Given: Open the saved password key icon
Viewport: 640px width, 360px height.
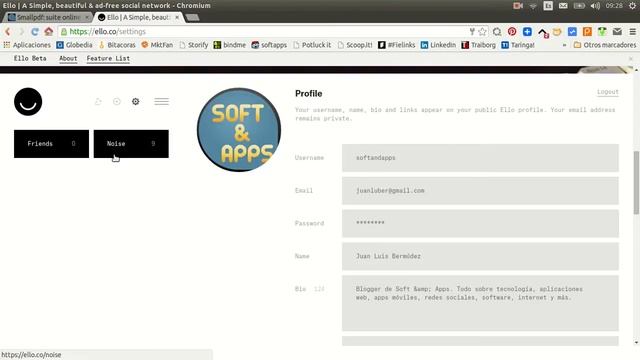Looking at the screenshot, I should click(x=472, y=31).
